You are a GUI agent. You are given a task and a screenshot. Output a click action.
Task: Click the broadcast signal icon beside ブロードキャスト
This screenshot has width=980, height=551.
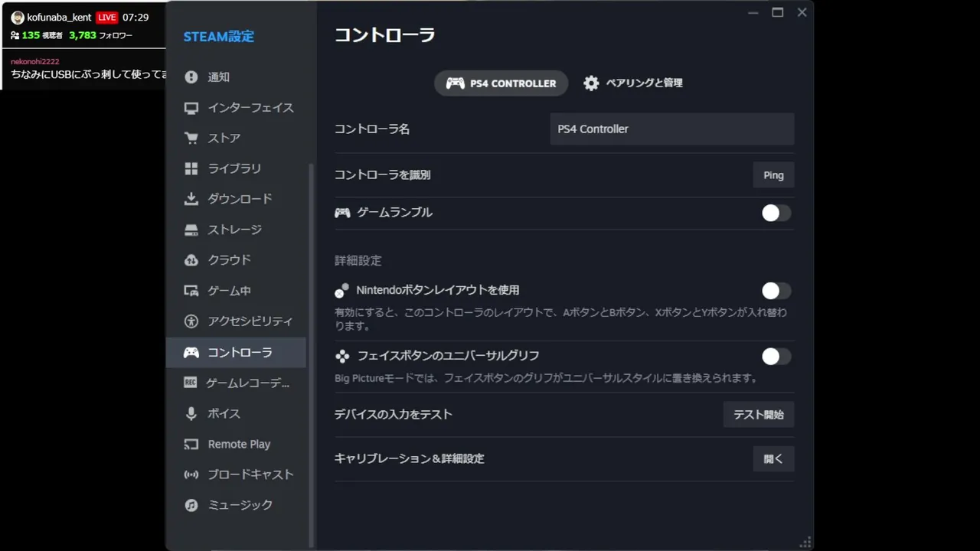coord(191,474)
